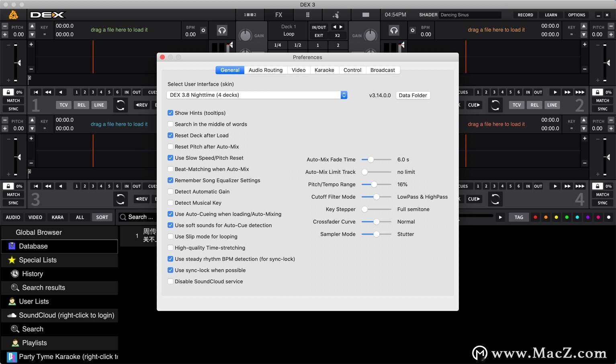Uncheck Show Hints (tooltips)
This screenshot has height=364, width=616.
tap(170, 113)
